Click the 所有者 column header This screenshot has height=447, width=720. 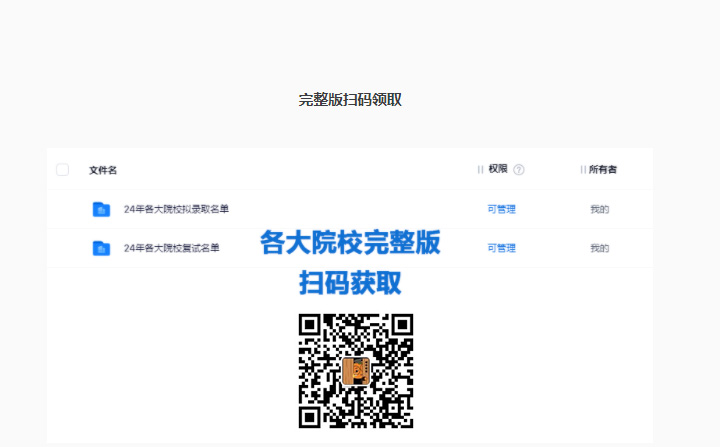click(x=603, y=170)
